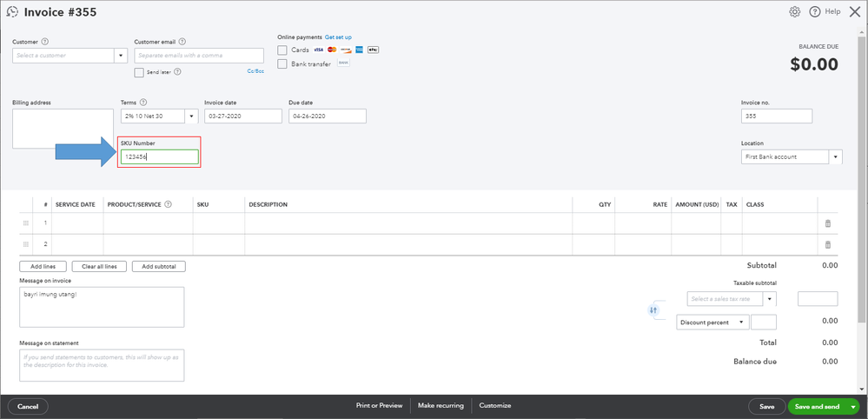Focus the Due date field
This screenshot has width=868, height=419.
[328, 116]
